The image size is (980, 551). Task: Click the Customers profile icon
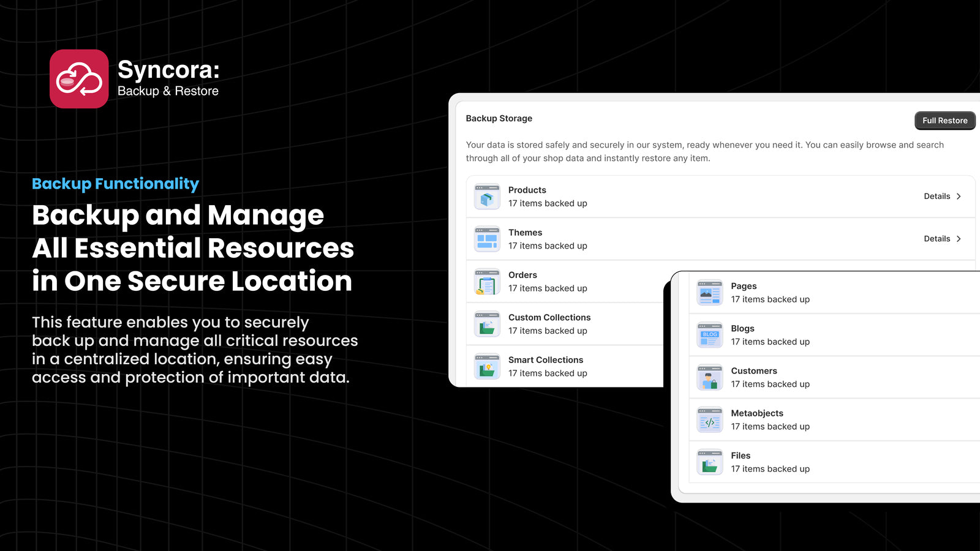pyautogui.click(x=709, y=377)
